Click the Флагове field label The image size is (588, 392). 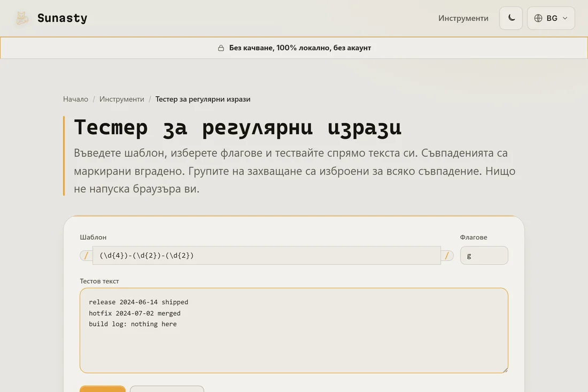point(474,237)
